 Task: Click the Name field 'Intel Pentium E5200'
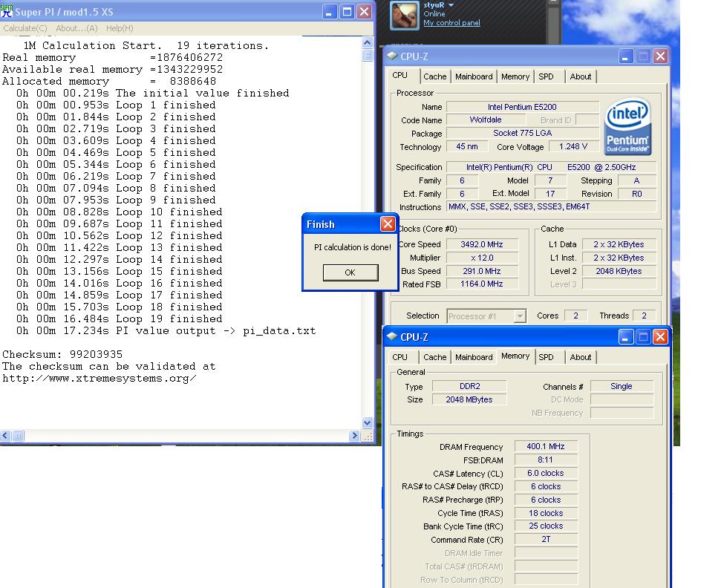click(522, 107)
